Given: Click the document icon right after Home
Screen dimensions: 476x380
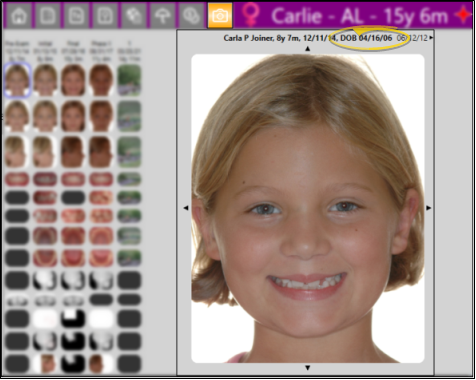Looking at the screenshot, I should (x=48, y=15).
